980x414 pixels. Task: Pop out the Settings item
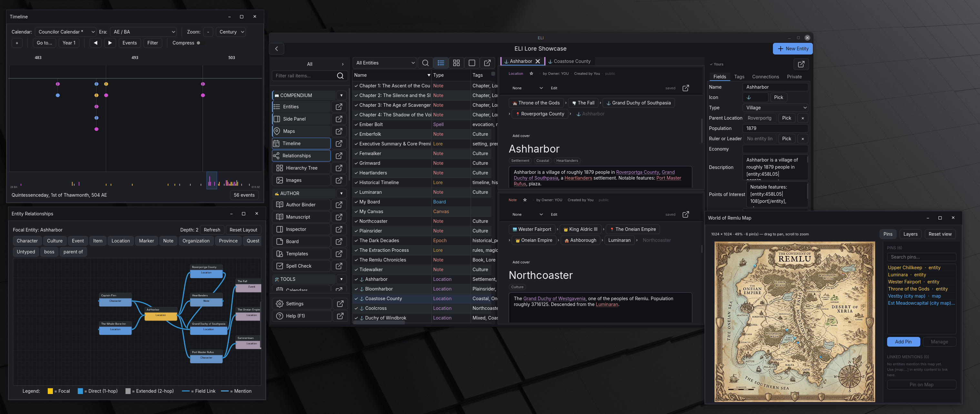340,304
